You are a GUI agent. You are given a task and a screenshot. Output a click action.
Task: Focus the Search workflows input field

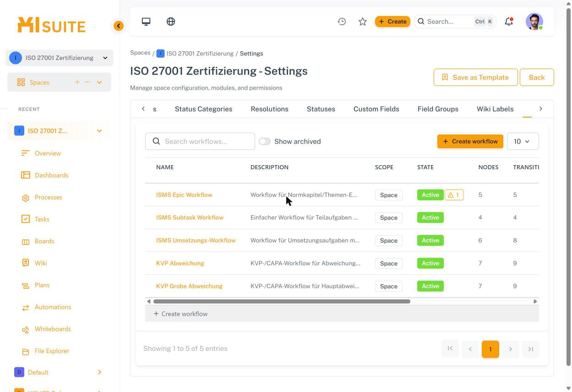(x=200, y=141)
